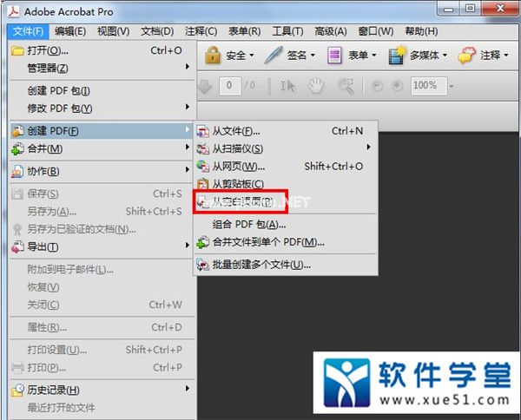This screenshot has height=420, width=521.
Task: Click the icon beside 从文件(F)
Action: pos(202,132)
